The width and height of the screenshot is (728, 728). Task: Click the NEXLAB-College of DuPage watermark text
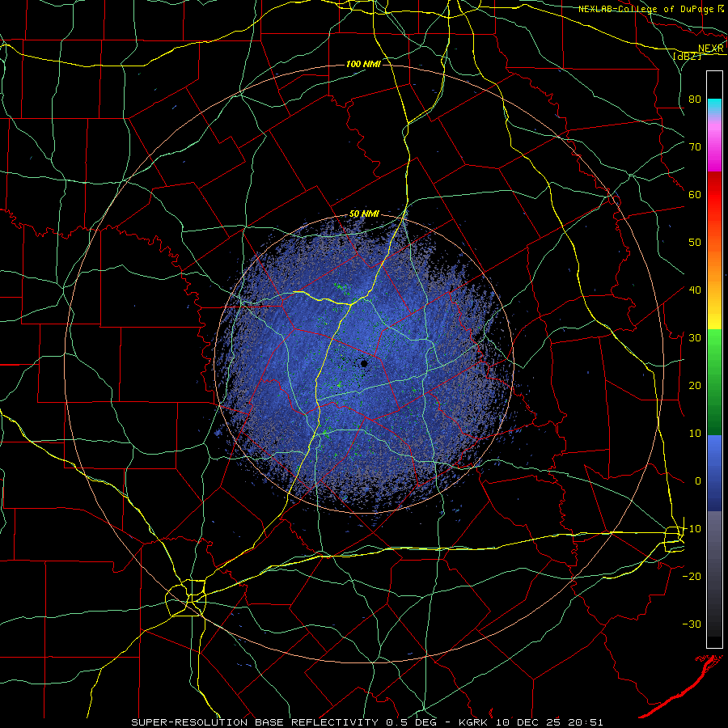click(x=646, y=9)
